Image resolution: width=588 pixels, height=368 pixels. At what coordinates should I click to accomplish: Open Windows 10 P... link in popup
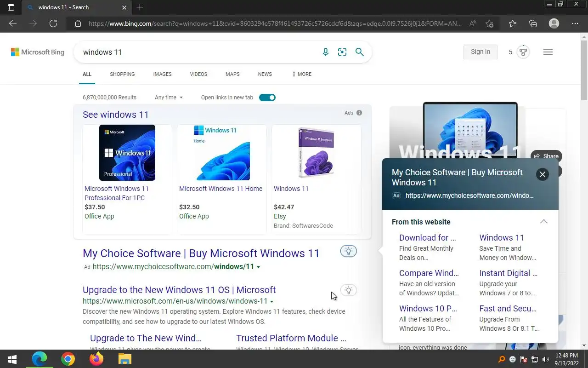pos(428,309)
